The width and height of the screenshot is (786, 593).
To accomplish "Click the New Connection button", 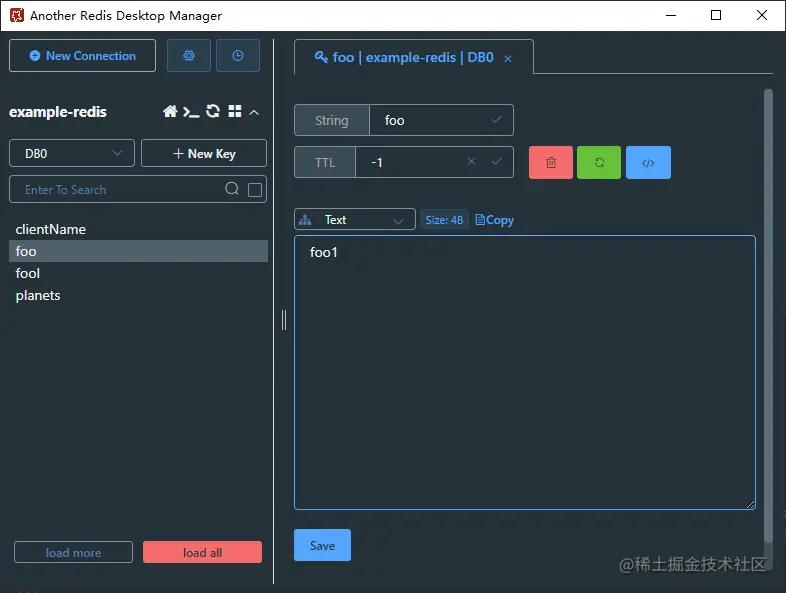I will 82,56.
